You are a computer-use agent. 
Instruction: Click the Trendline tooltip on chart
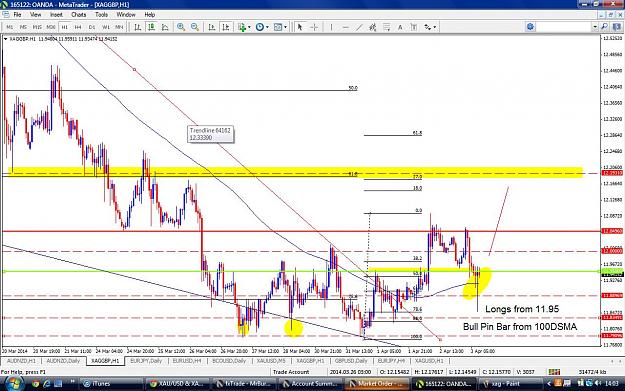210,134
